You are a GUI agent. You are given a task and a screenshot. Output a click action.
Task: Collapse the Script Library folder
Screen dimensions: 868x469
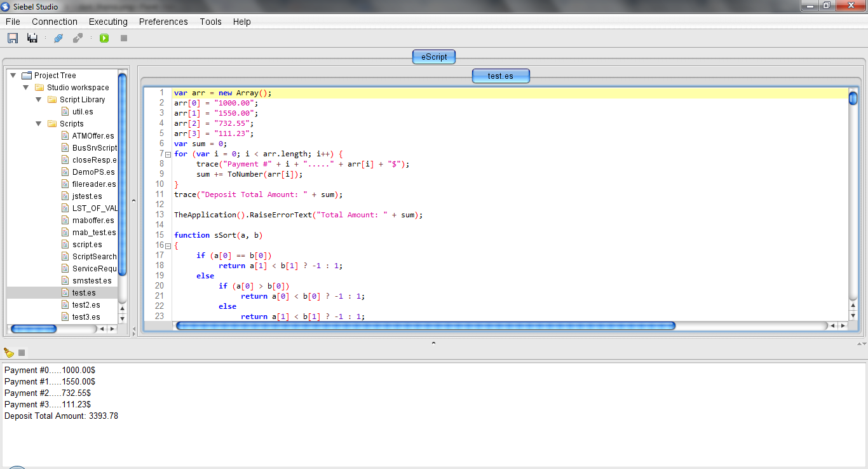point(39,100)
